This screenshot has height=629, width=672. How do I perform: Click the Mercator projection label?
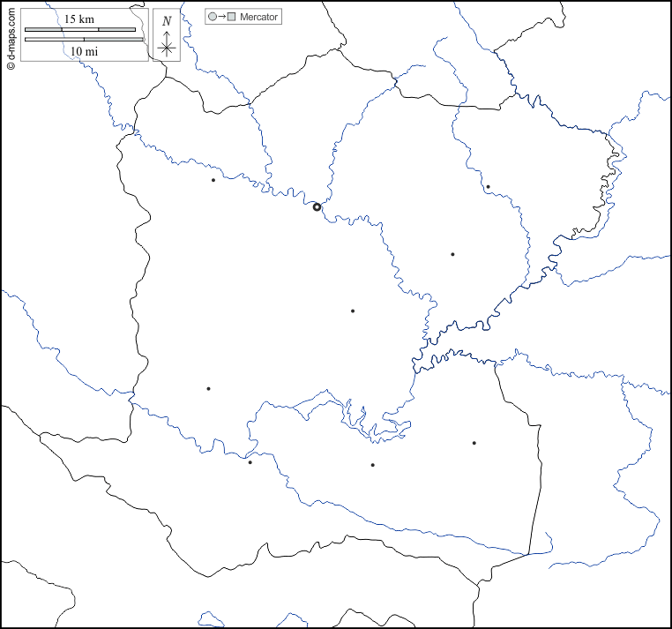coord(258,17)
